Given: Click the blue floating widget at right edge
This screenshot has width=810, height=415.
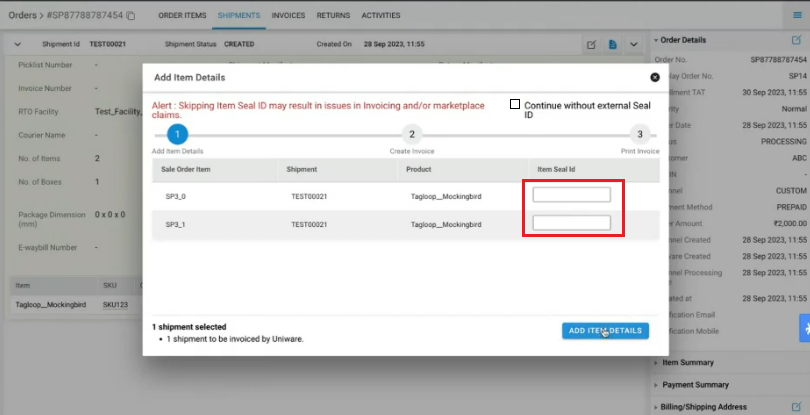Looking at the screenshot, I should [x=805, y=328].
